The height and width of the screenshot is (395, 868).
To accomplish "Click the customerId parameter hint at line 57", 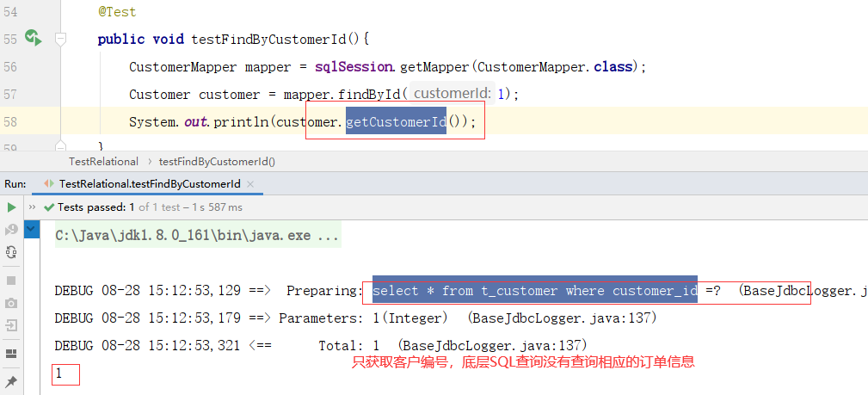I will tap(452, 94).
